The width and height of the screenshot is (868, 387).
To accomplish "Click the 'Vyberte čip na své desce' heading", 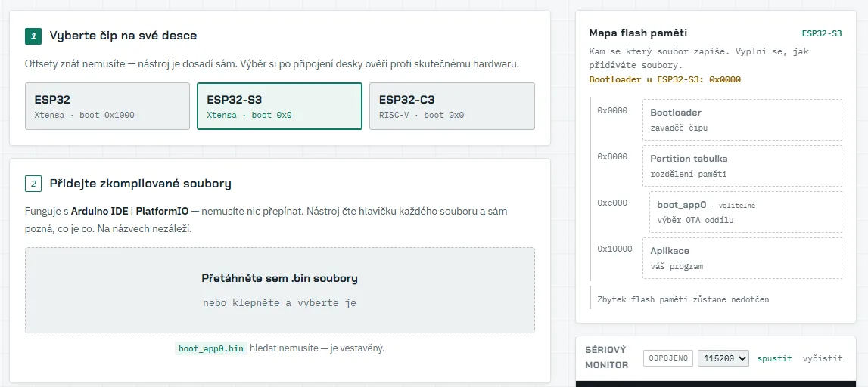I will point(123,36).
